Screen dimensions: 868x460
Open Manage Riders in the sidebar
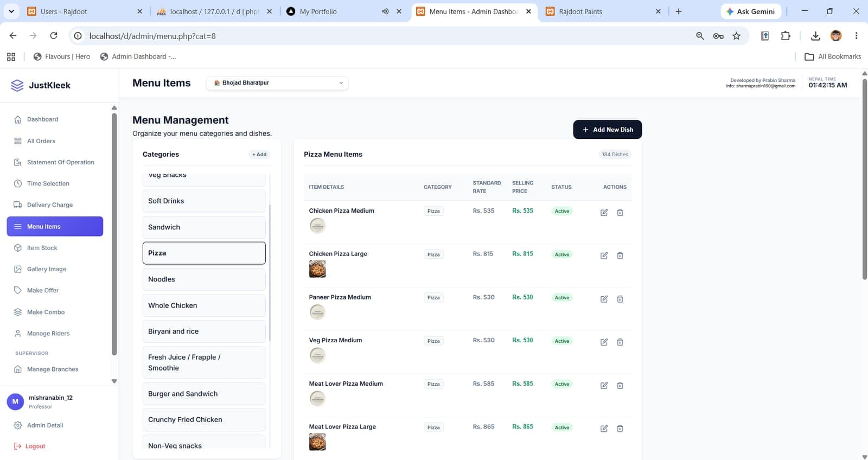(55, 334)
